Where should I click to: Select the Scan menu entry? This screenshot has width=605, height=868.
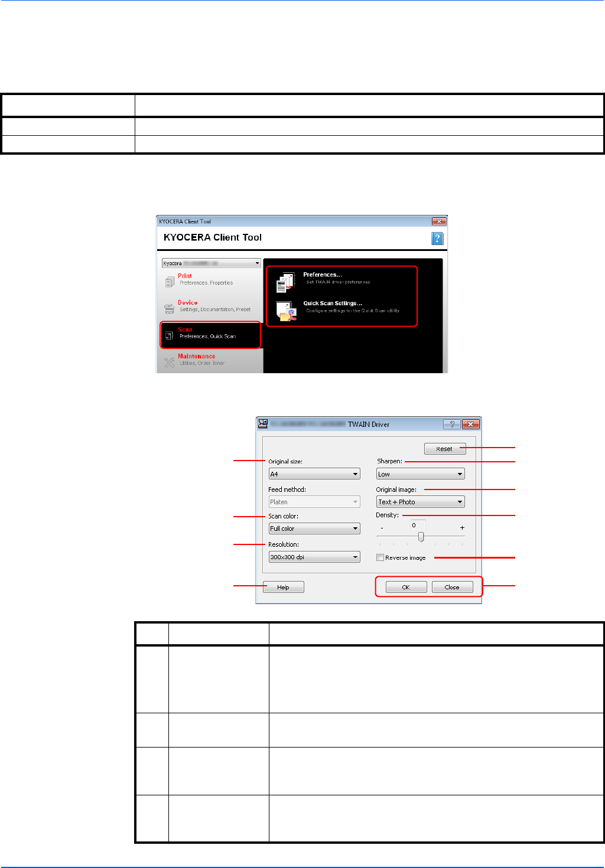point(210,335)
